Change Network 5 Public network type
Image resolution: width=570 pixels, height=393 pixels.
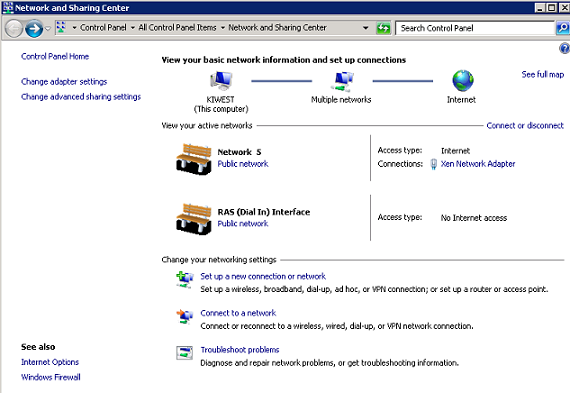[x=243, y=164]
